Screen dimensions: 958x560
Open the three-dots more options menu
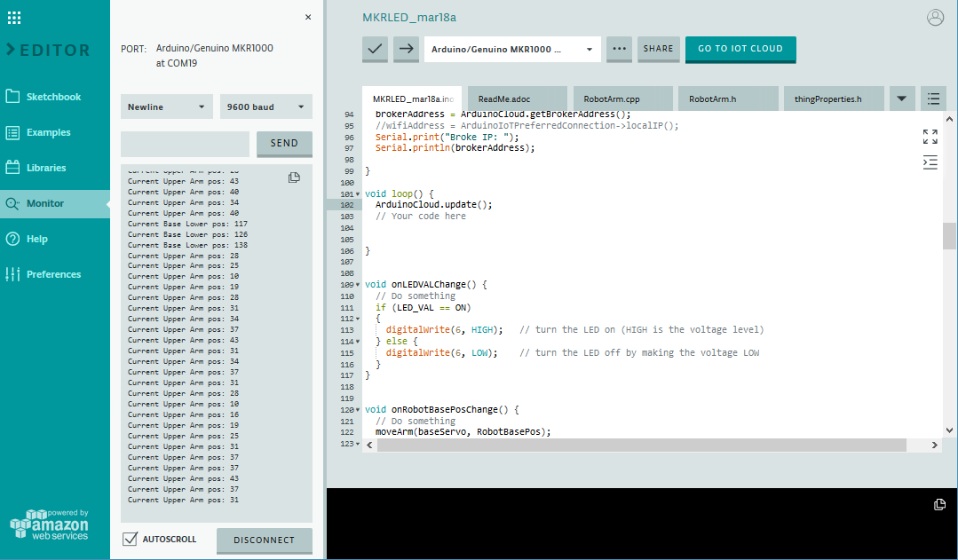pyautogui.click(x=619, y=49)
